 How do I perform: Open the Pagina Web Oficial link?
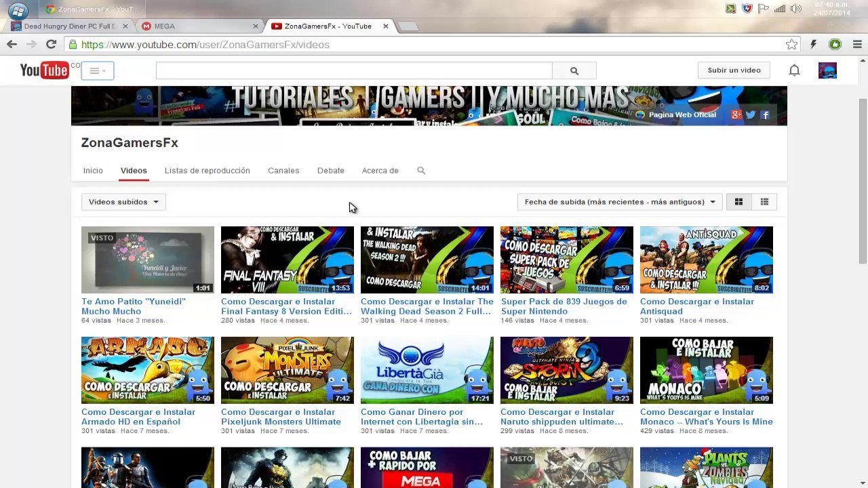676,115
